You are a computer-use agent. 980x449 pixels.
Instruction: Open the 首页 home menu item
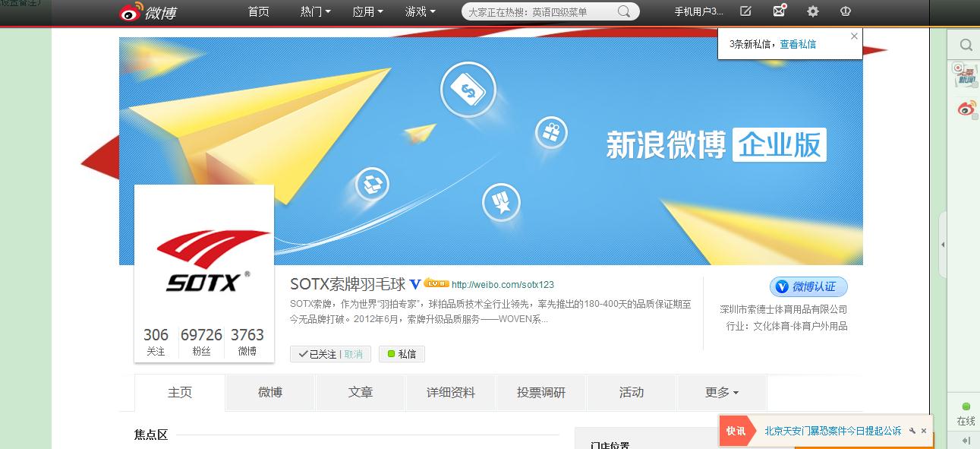point(258,11)
